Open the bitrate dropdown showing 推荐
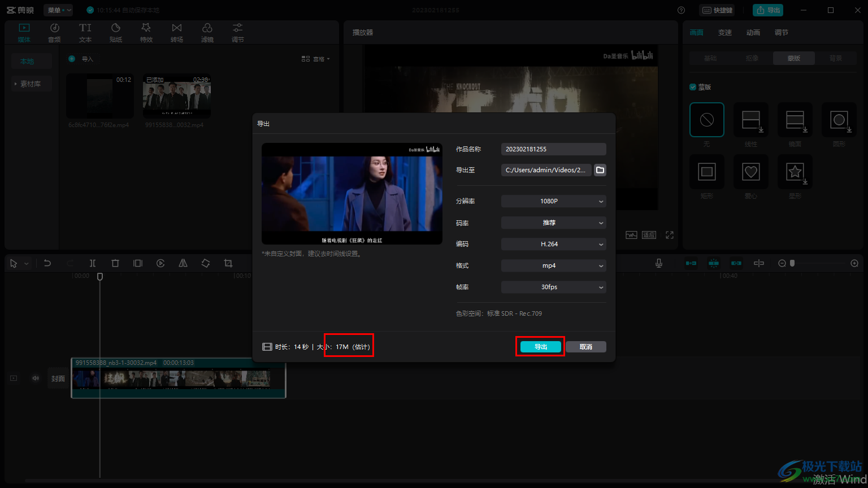The width and height of the screenshot is (868, 488). (554, 223)
